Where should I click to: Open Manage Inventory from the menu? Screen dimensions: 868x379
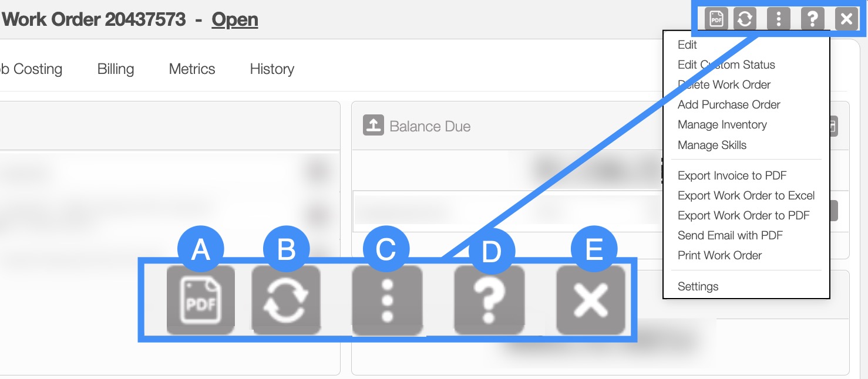(722, 124)
